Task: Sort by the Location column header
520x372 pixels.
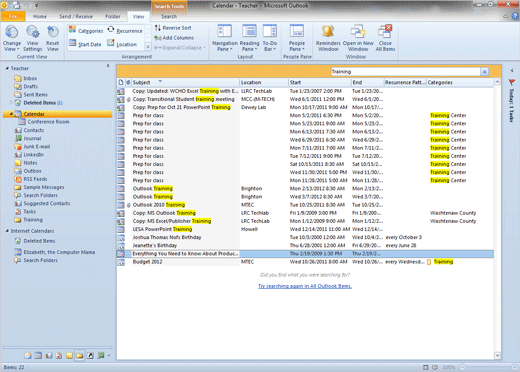Action: [264, 82]
